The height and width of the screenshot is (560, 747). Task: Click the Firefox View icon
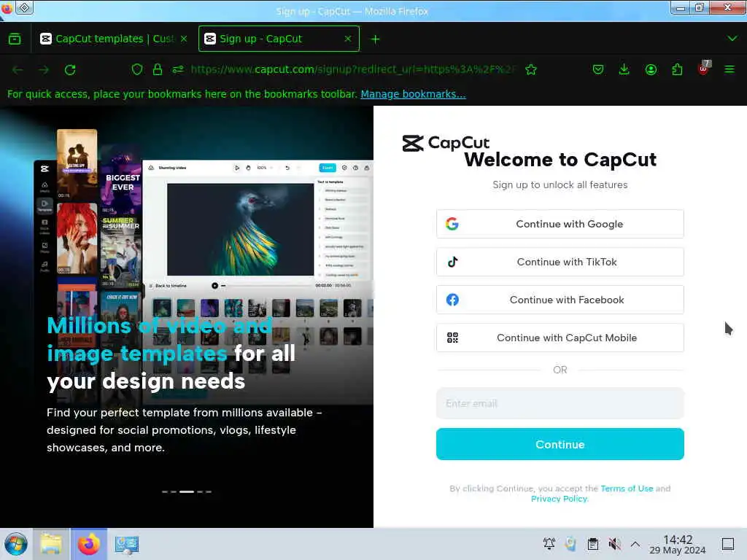coord(15,39)
